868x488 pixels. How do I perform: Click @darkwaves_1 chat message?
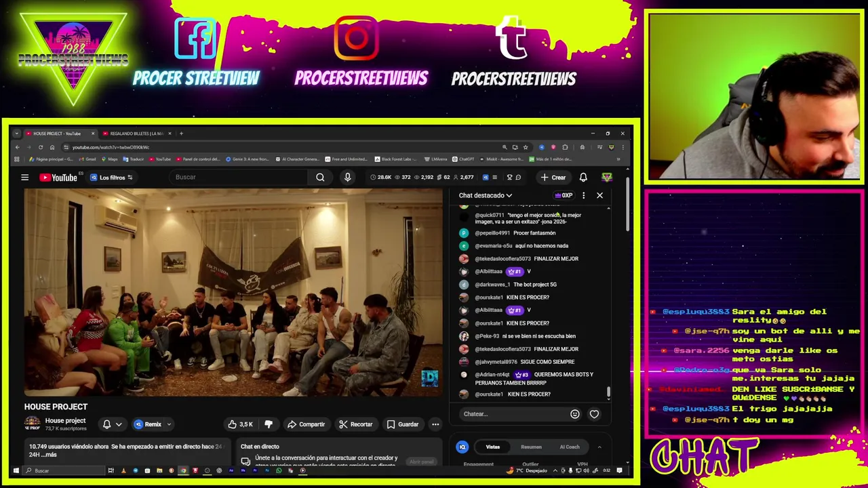[515, 285]
